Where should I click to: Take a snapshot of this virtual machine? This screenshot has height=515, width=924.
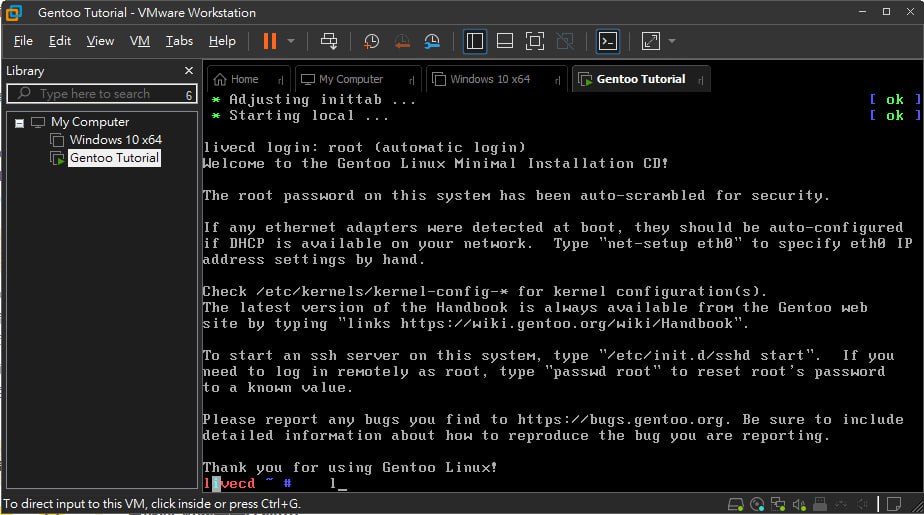tap(371, 41)
